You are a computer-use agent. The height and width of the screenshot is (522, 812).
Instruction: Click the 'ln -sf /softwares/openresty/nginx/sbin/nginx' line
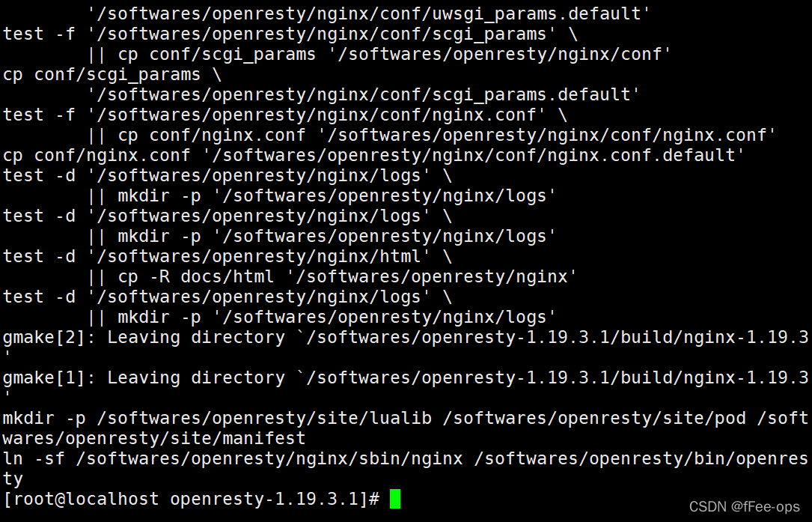406,459
